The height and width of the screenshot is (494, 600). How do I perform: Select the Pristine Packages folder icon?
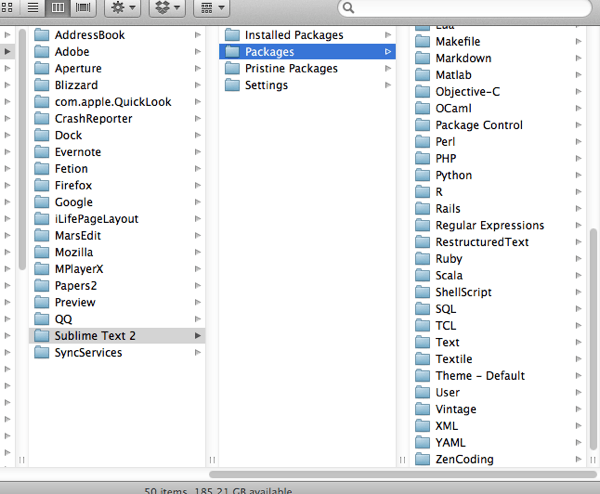tap(232, 68)
